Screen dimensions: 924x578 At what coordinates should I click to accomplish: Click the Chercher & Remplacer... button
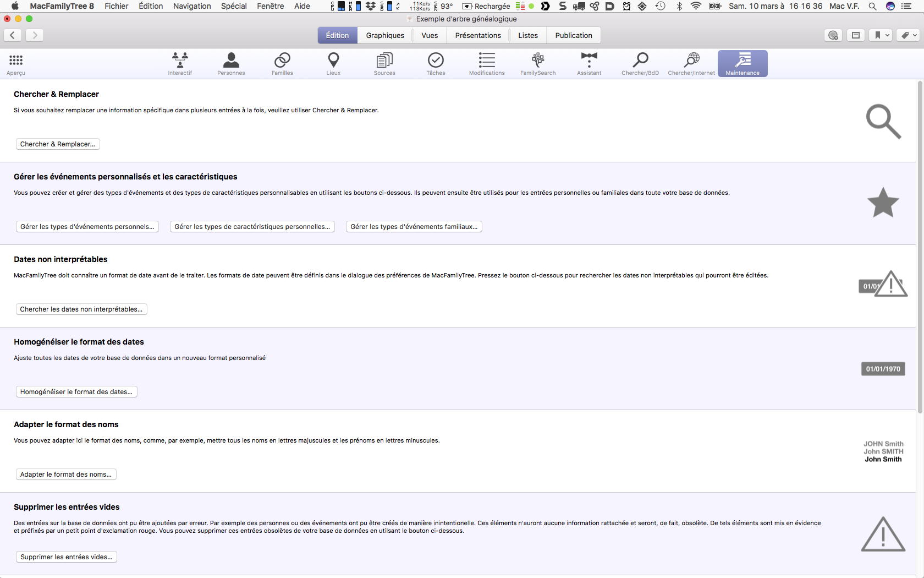58,144
